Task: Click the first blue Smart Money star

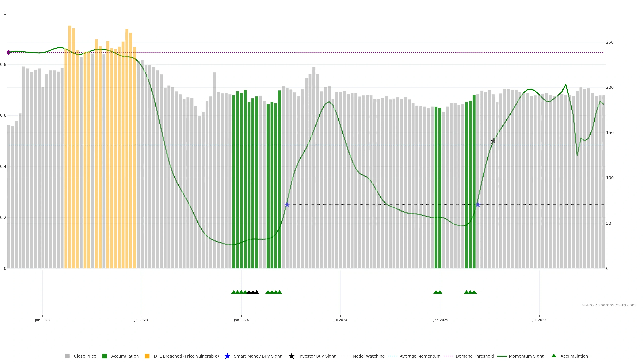Action: click(x=287, y=205)
